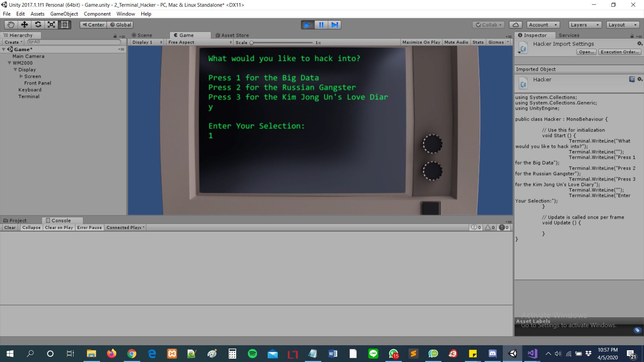Image resolution: width=644 pixels, height=362 pixels.
Task: Click the Pause button
Action: pyautogui.click(x=321, y=24)
